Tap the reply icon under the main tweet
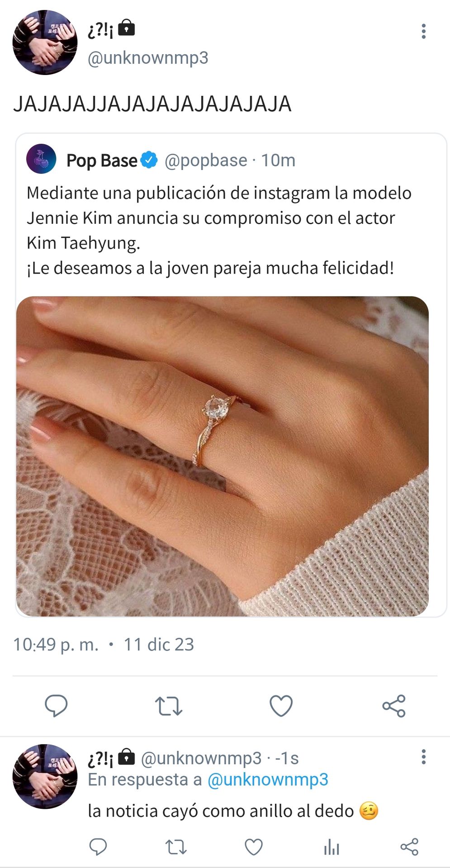The width and height of the screenshot is (450, 868). point(56,706)
